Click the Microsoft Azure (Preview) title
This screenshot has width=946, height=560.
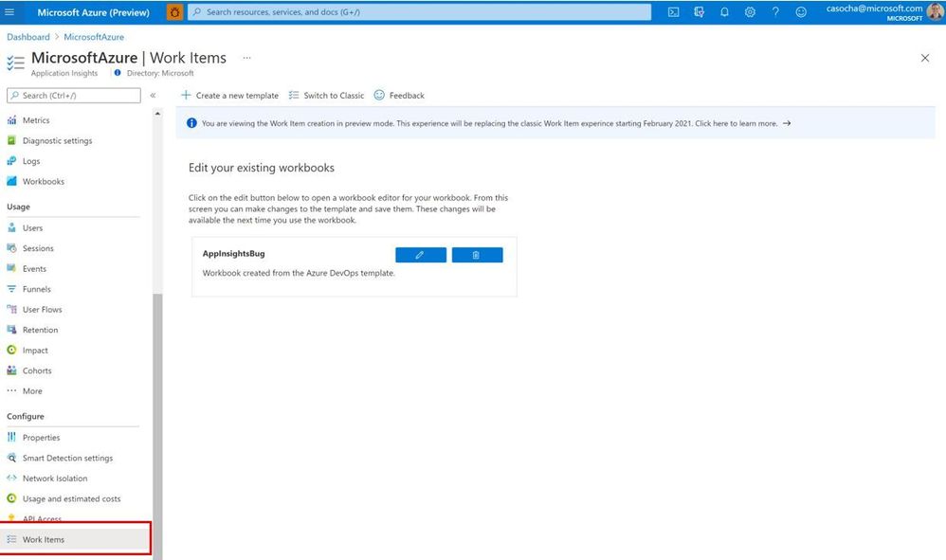click(x=94, y=12)
